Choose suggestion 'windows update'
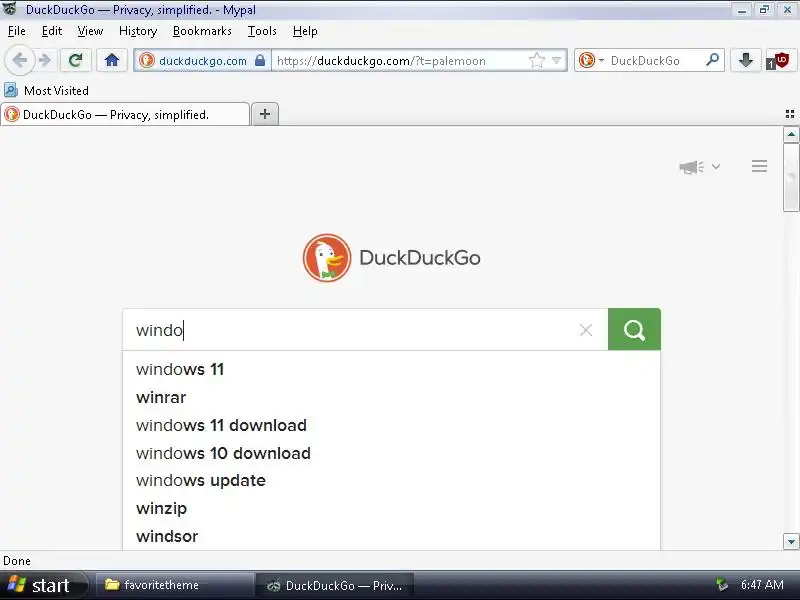The height and width of the screenshot is (600, 800). pos(391,481)
